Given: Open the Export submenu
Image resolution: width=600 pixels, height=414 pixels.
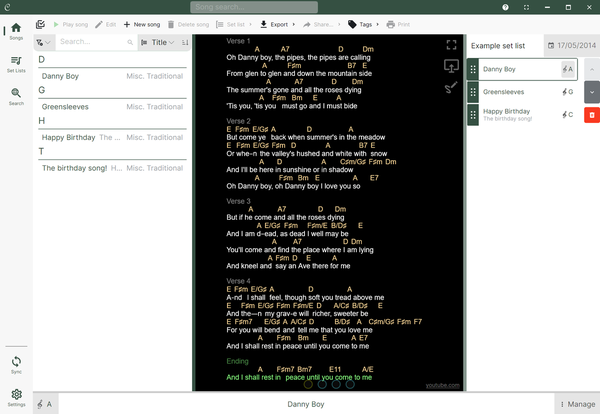Looking at the screenshot, I should (x=277, y=24).
